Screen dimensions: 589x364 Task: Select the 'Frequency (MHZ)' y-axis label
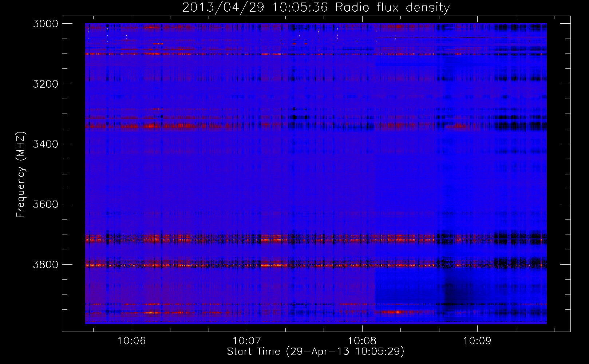21,174
